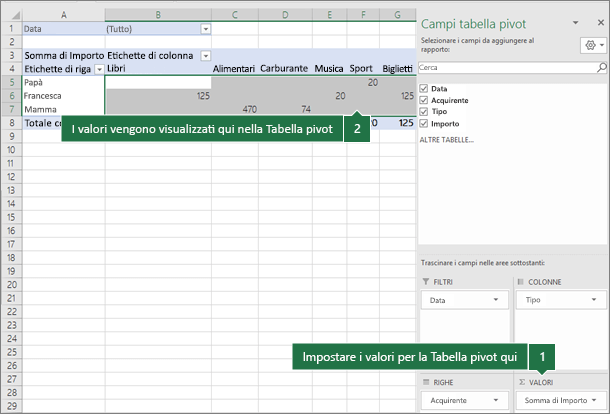Viewport: 610px width, 414px height.
Task: Open the Acquirente item dropdown in RIGHE
Action: [x=496, y=400]
